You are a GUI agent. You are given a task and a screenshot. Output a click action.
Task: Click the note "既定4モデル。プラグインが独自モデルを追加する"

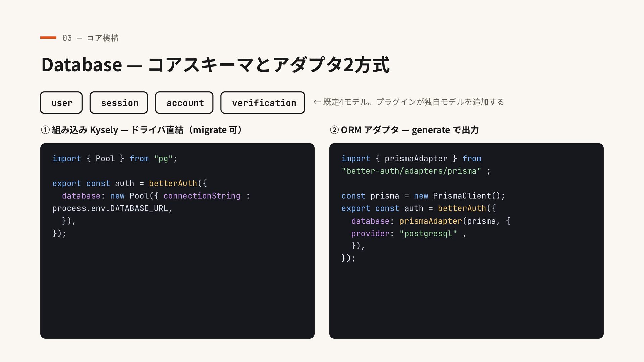[414, 102]
